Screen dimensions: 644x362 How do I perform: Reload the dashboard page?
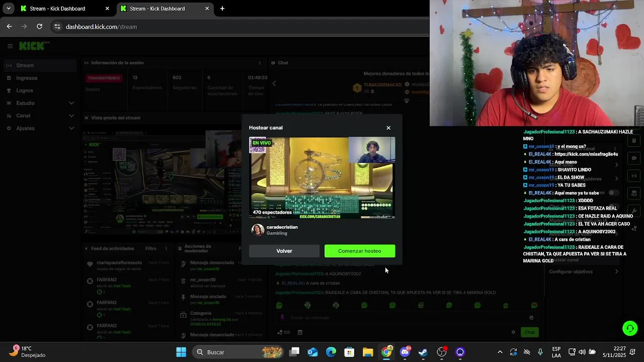click(x=40, y=27)
